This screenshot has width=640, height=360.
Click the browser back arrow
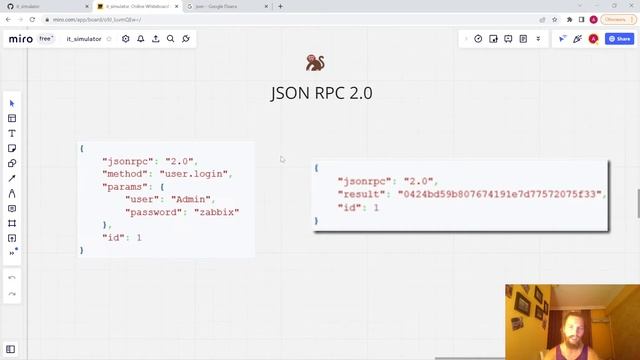[x=8, y=20]
